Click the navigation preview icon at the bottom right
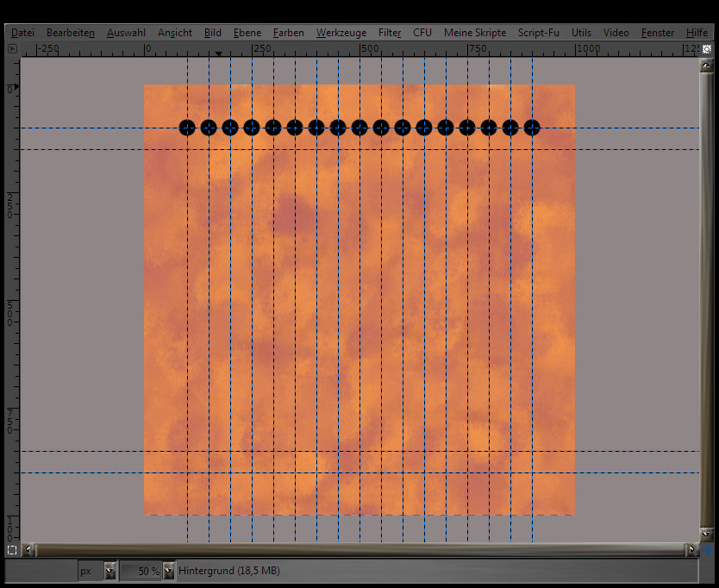This screenshot has height=588, width=719. tap(707, 549)
